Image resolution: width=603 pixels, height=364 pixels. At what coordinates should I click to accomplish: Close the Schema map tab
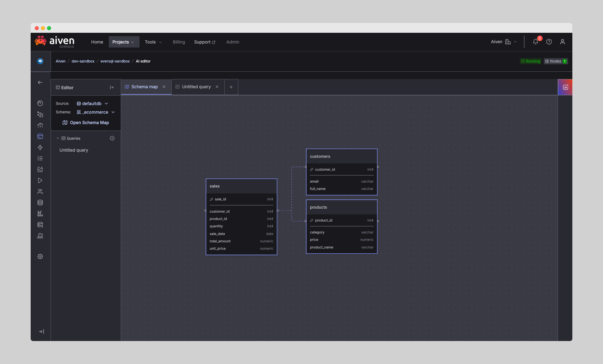(164, 87)
